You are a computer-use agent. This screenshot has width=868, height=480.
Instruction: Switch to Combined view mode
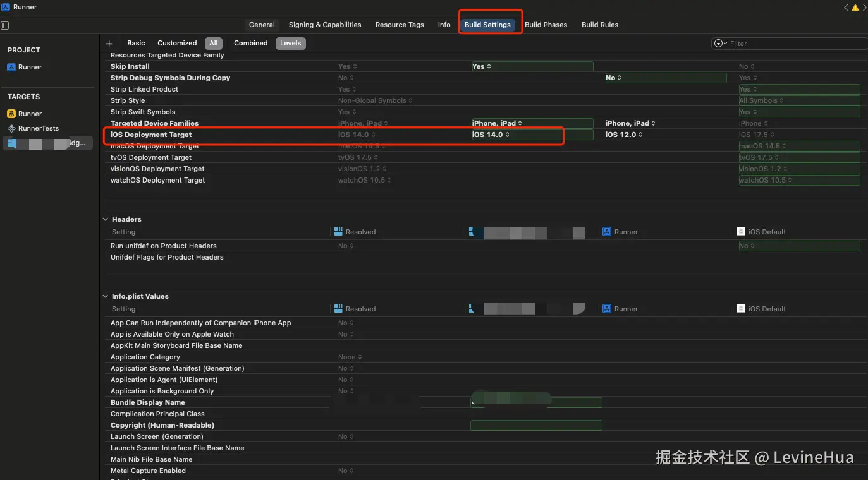click(x=251, y=43)
